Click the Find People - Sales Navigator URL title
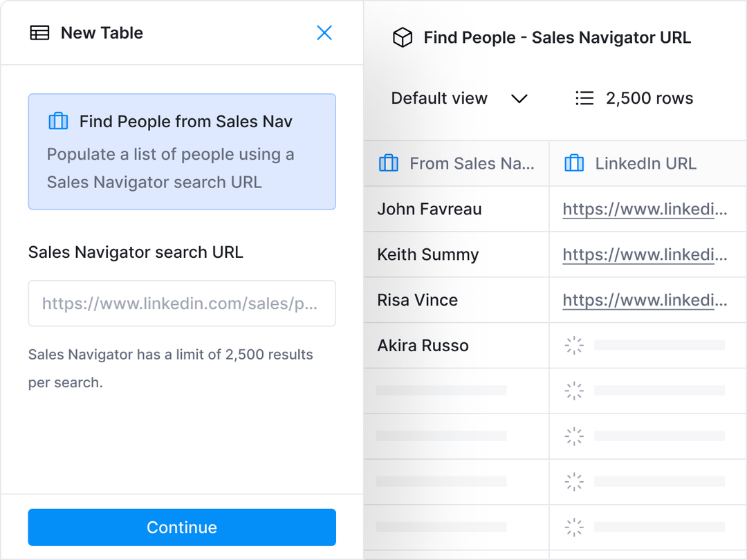The width and height of the screenshot is (747, 560). (557, 37)
